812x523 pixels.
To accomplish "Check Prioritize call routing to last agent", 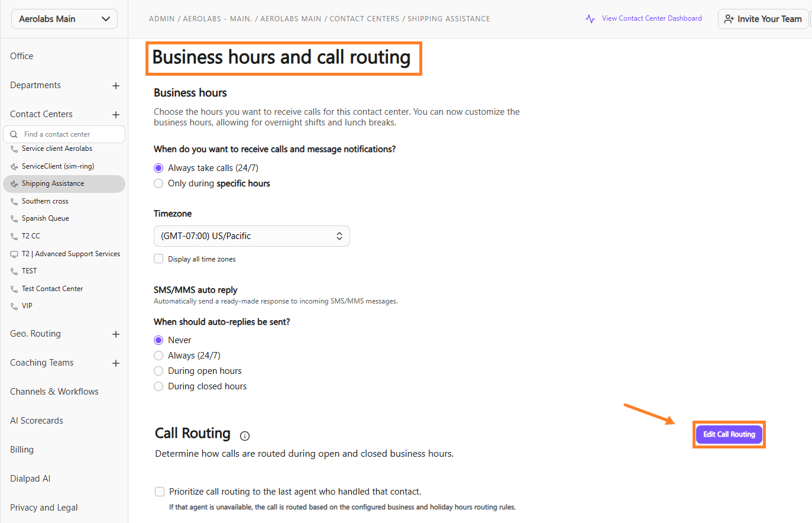I will click(160, 492).
